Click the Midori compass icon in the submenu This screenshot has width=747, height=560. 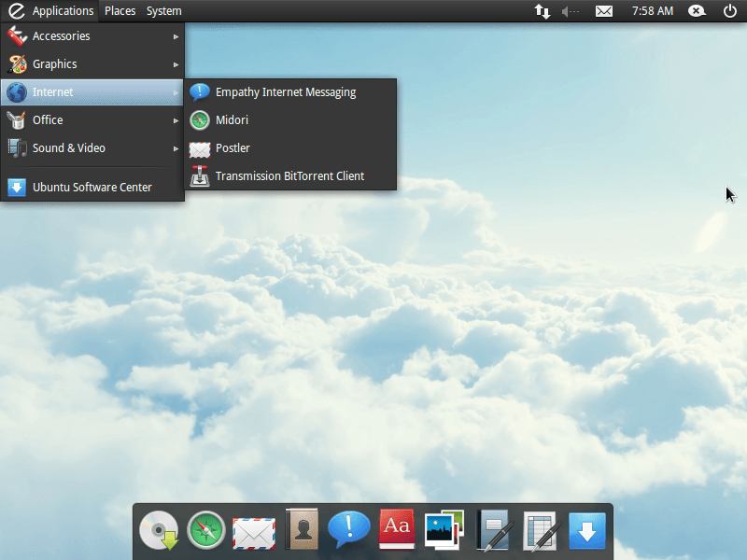[200, 120]
